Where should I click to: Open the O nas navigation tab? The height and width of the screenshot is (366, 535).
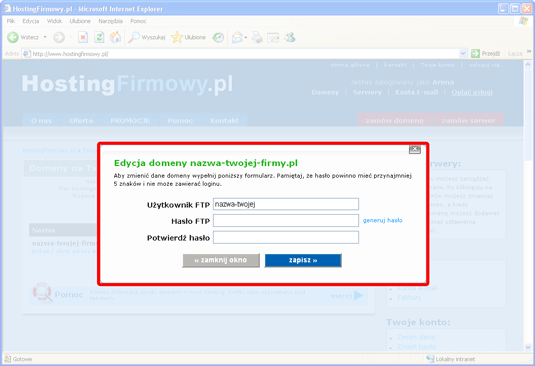tap(41, 120)
